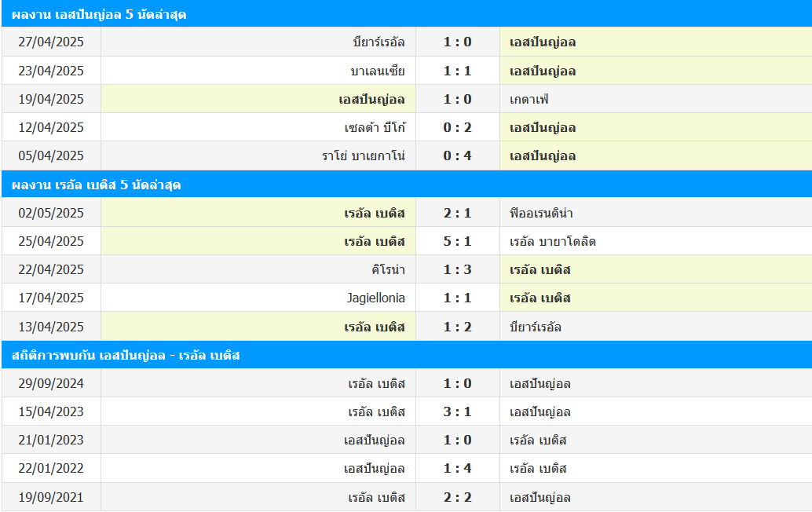Click the team name เกตาเฟ่
812x512 pixels.
pyautogui.click(x=529, y=100)
